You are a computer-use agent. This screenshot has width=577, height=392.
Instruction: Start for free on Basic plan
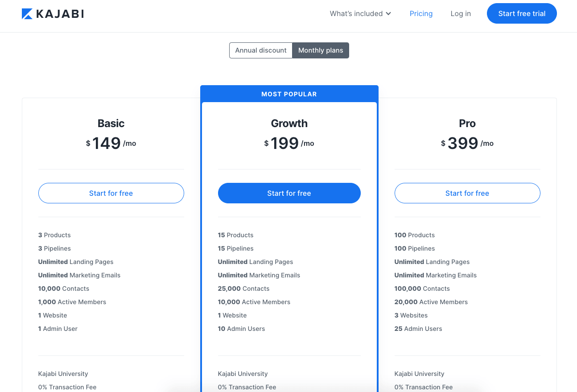(x=111, y=193)
